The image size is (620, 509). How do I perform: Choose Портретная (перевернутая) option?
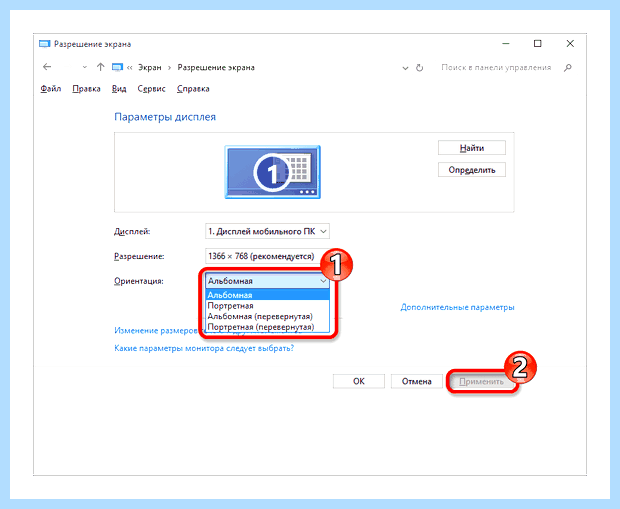pos(267,327)
